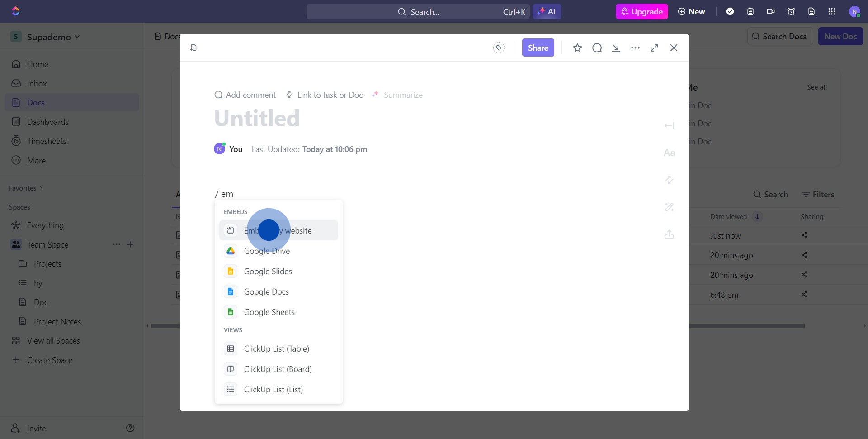Open Team Space in sidebar

point(47,244)
